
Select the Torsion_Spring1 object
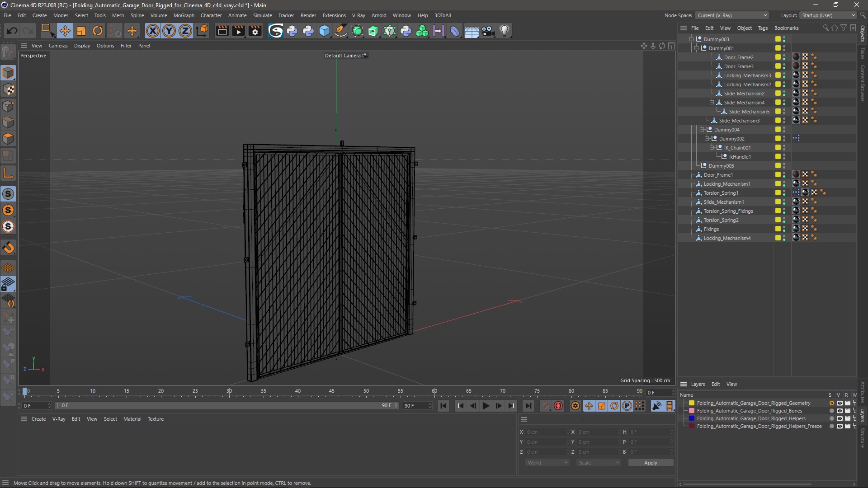pos(721,193)
